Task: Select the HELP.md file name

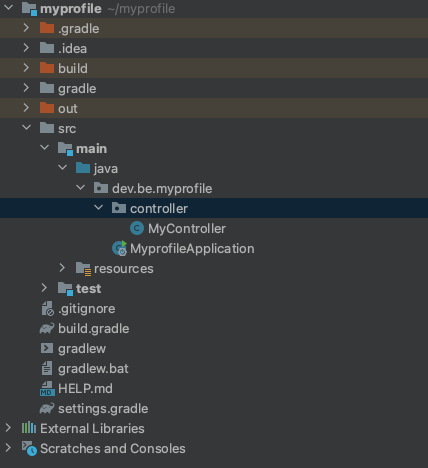Action: (85, 389)
